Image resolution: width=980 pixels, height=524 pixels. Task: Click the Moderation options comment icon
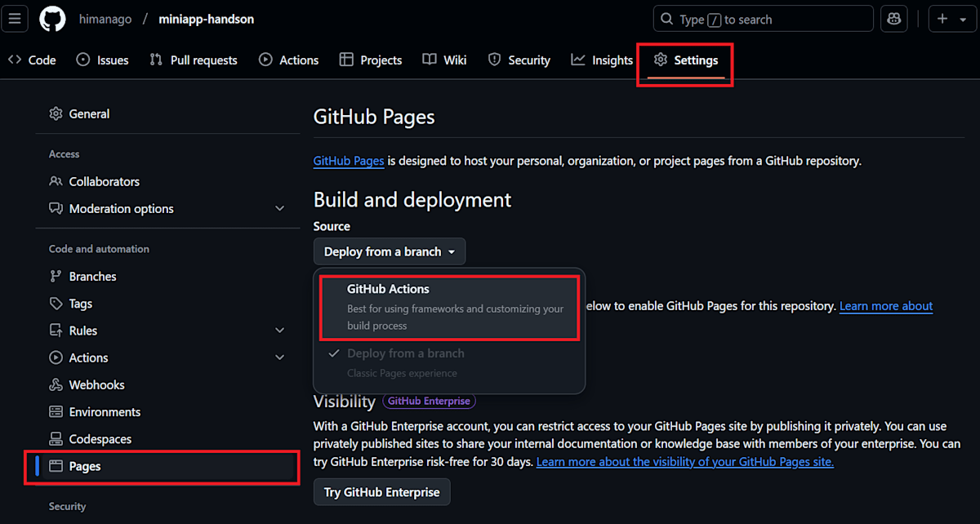pyautogui.click(x=56, y=208)
